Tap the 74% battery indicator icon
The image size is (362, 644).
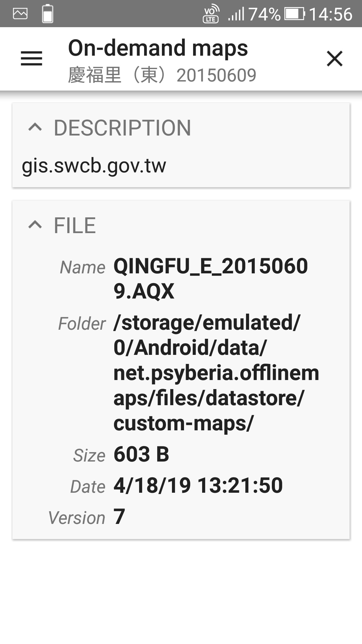point(295,14)
